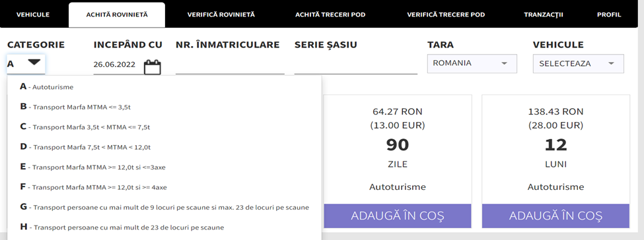Open the PROFIL tab
This screenshot has width=644, height=240.
(609, 15)
